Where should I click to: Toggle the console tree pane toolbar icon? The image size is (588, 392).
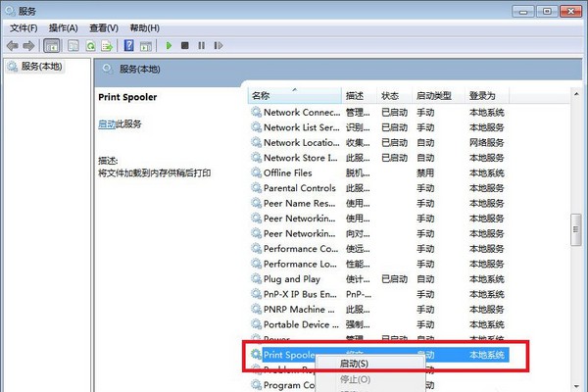point(52,45)
